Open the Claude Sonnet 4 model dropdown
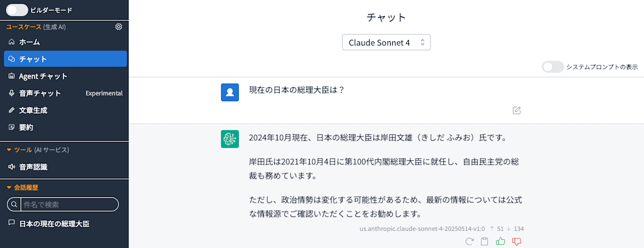 [x=386, y=42]
